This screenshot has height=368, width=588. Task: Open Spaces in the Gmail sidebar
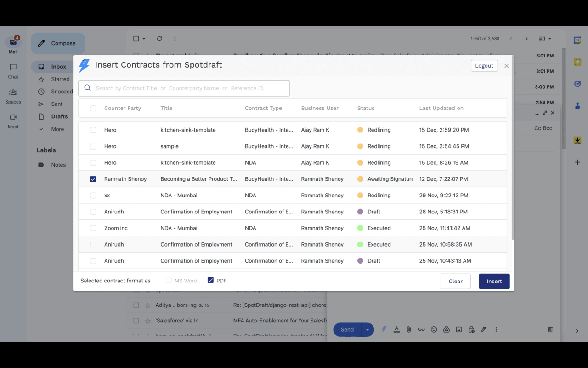point(13,96)
